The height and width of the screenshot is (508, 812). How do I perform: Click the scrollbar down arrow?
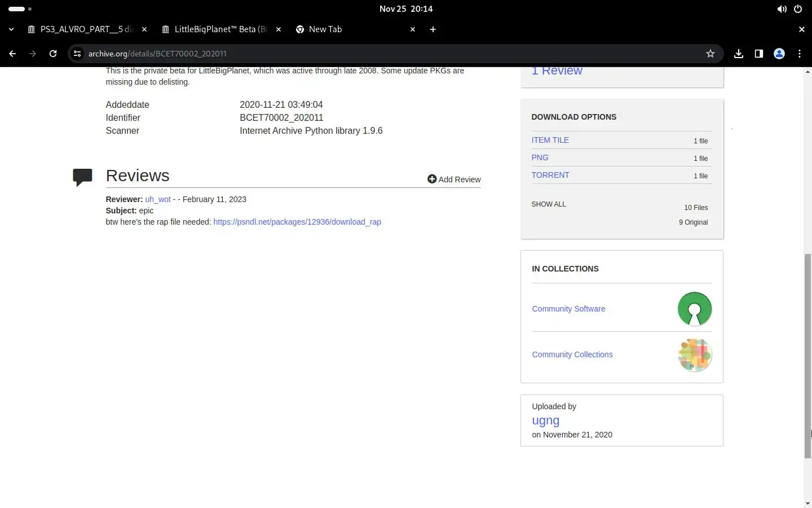tap(807, 503)
